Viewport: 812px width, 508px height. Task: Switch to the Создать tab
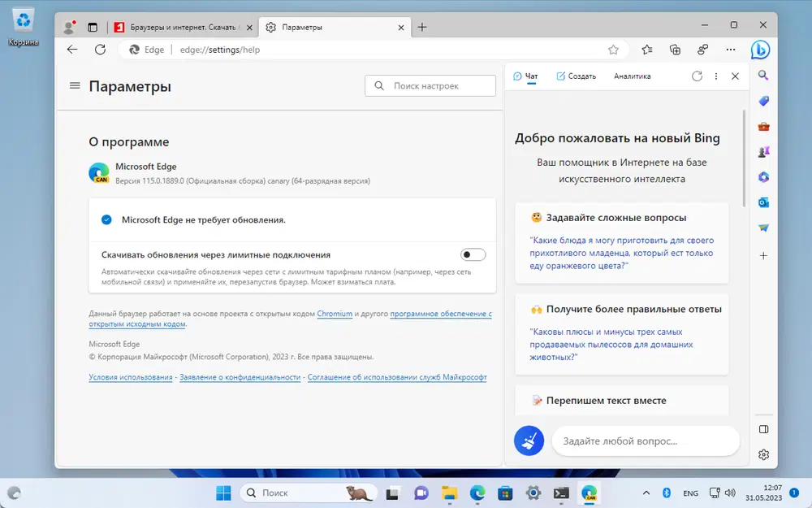(576, 76)
